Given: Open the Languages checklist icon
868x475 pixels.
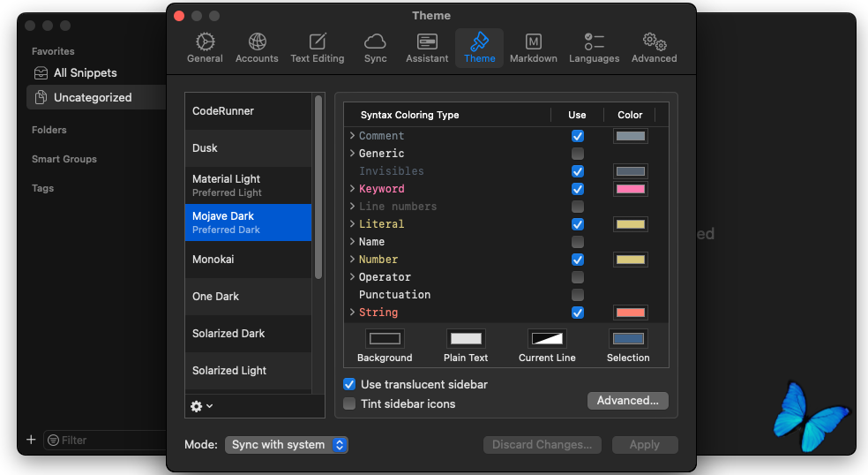Looking at the screenshot, I should (594, 41).
